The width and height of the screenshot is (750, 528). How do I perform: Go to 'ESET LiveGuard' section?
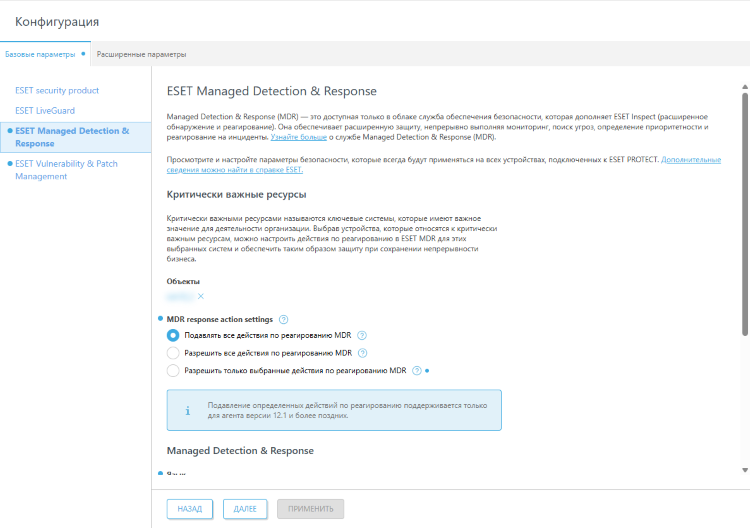(45, 110)
